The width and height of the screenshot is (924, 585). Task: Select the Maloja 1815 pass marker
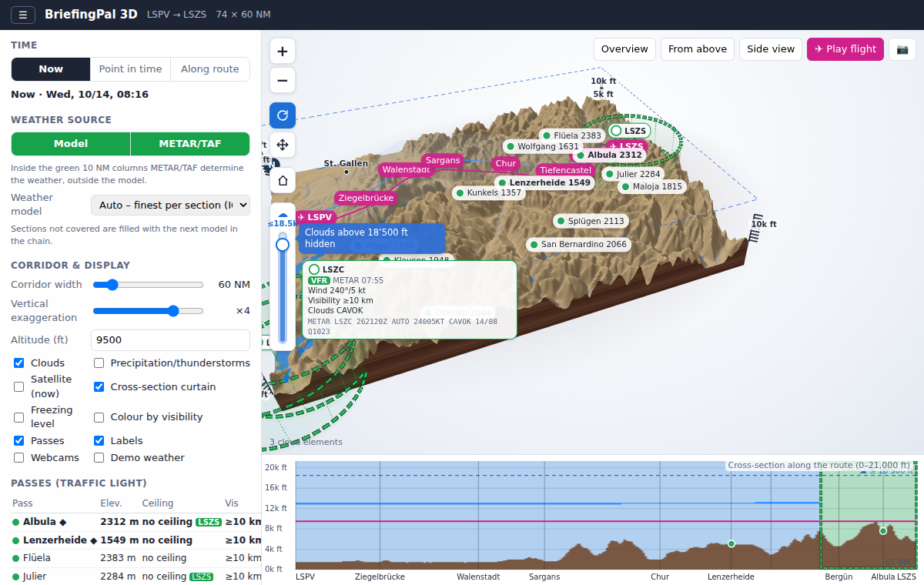(651, 186)
